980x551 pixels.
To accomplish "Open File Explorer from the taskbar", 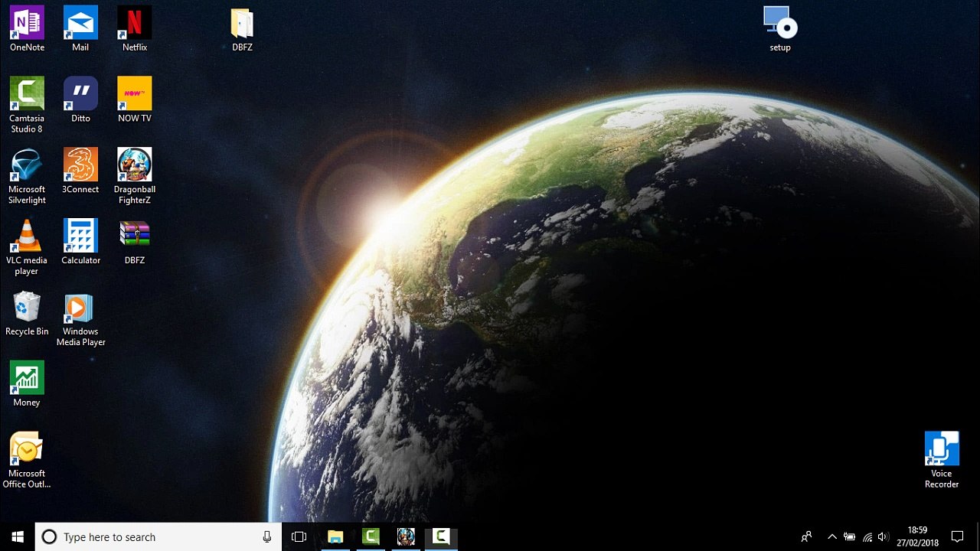I will [335, 536].
